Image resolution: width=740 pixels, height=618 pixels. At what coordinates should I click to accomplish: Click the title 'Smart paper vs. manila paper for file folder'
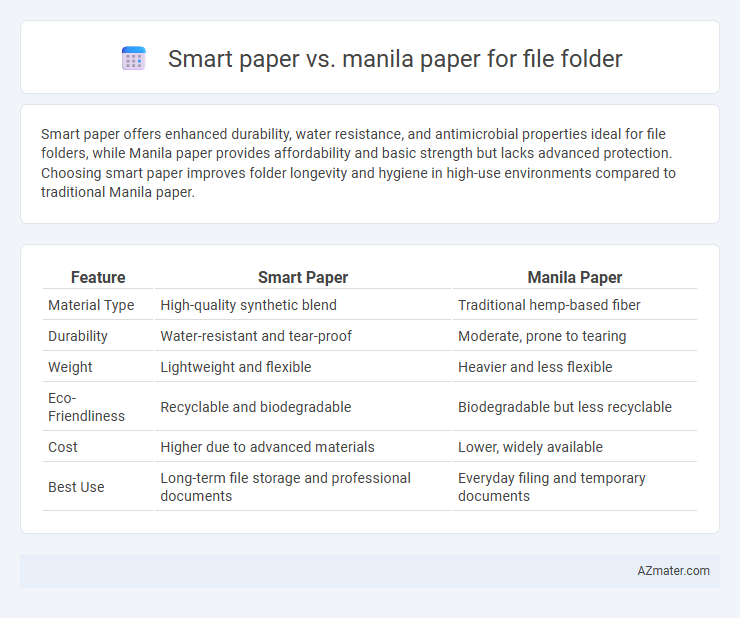(x=395, y=59)
